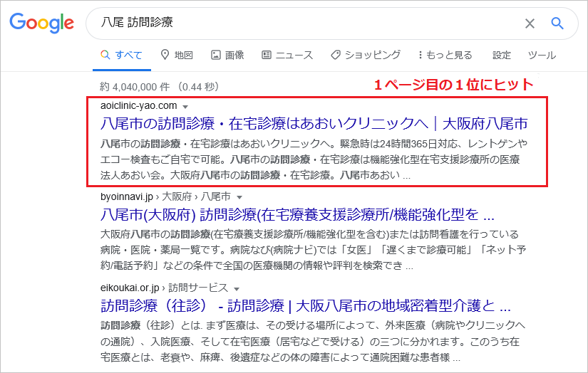Expand the もっと見る menu
Screen dimensions: 588x373
click(445, 55)
